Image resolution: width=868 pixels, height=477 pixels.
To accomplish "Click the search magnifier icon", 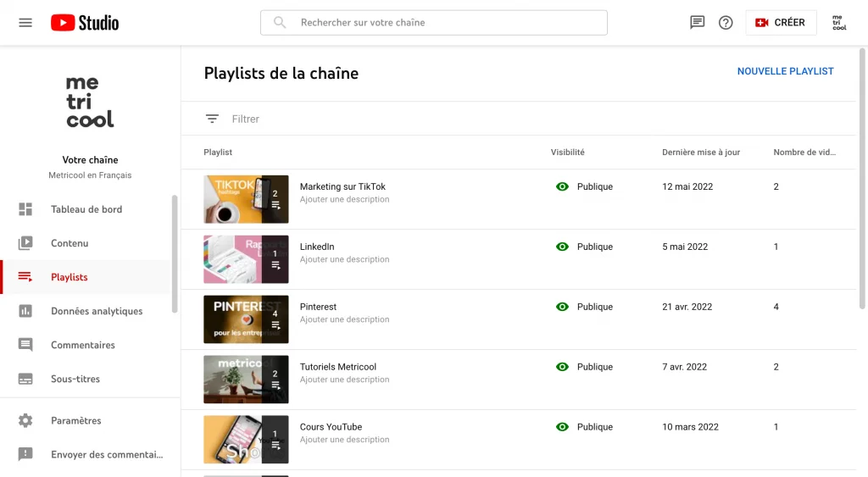I will coord(280,23).
